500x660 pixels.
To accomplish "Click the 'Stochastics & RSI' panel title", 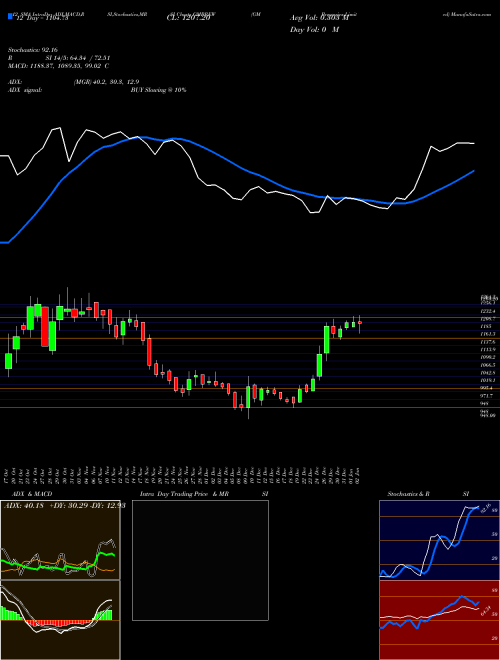I will pyautogui.click(x=428, y=494).
